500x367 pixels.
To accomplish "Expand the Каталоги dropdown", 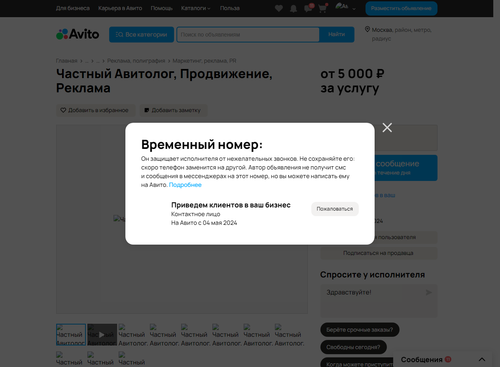I will pos(195,8).
